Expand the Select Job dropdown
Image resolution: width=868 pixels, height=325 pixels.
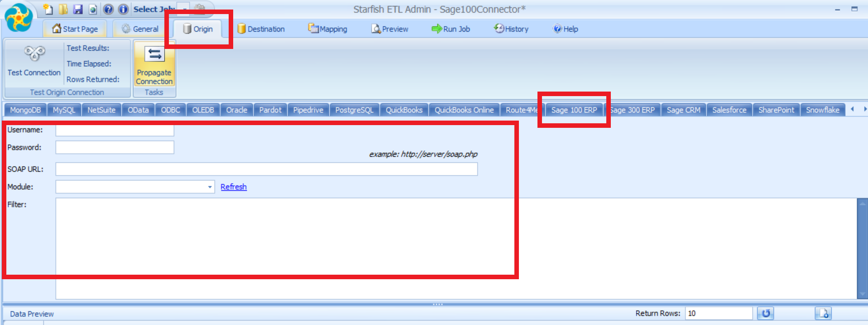point(183,9)
